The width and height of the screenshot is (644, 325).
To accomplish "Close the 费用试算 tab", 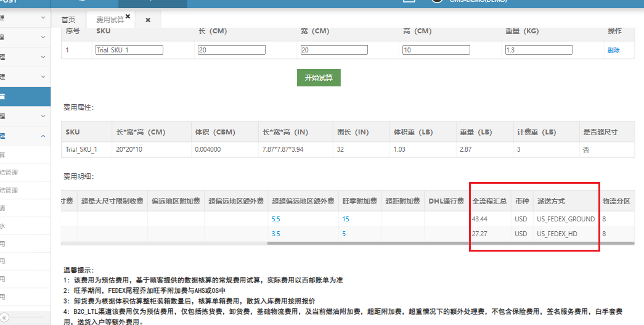I will 128,17.
